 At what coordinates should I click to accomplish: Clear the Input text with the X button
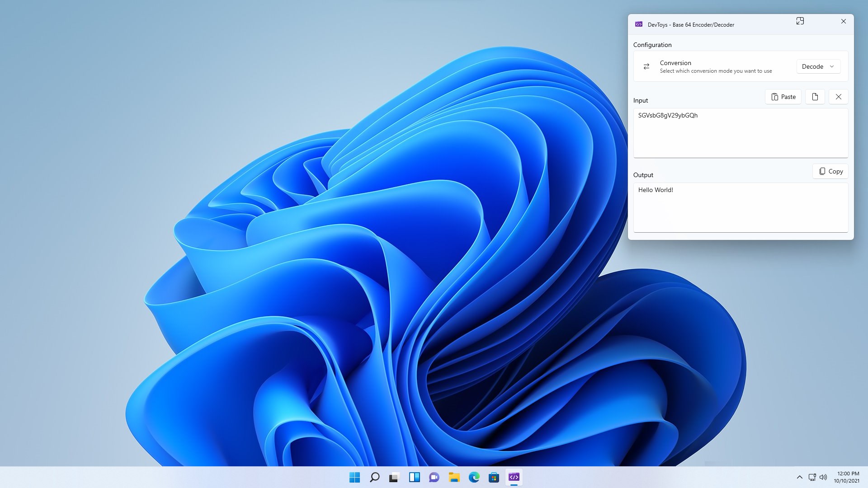pyautogui.click(x=838, y=97)
